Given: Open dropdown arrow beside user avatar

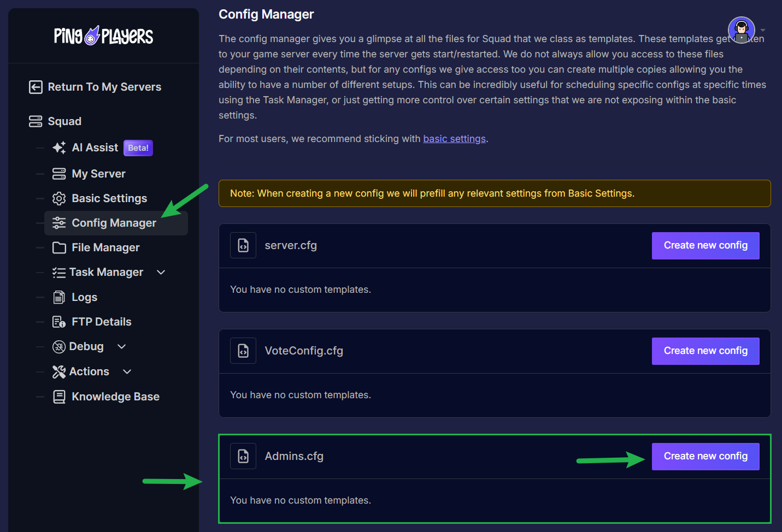Looking at the screenshot, I should pyautogui.click(x=763, y=30).
